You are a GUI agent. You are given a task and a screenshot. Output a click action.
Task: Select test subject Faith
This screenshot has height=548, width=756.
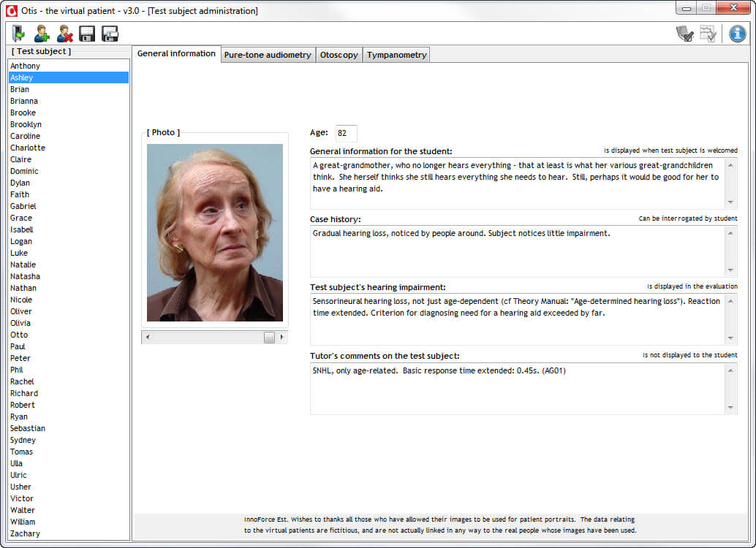pyautogui.click(x=69, y=194)
